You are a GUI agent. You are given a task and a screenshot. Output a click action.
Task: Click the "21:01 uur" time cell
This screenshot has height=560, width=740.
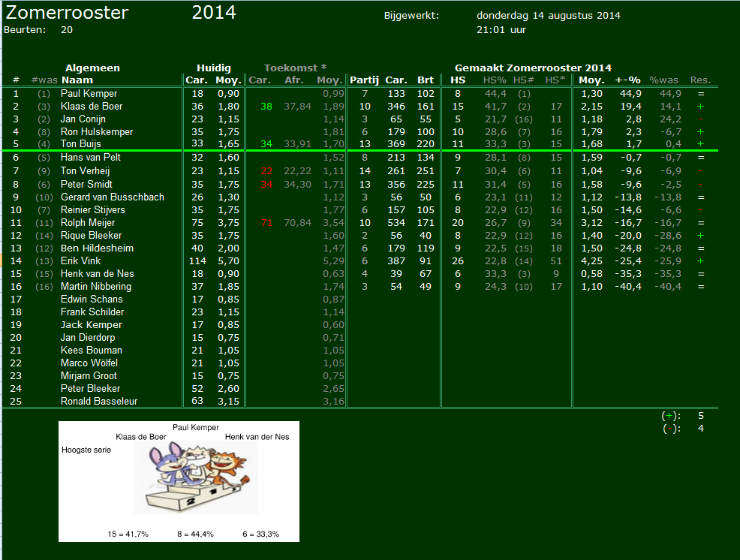tap(501, 30)
